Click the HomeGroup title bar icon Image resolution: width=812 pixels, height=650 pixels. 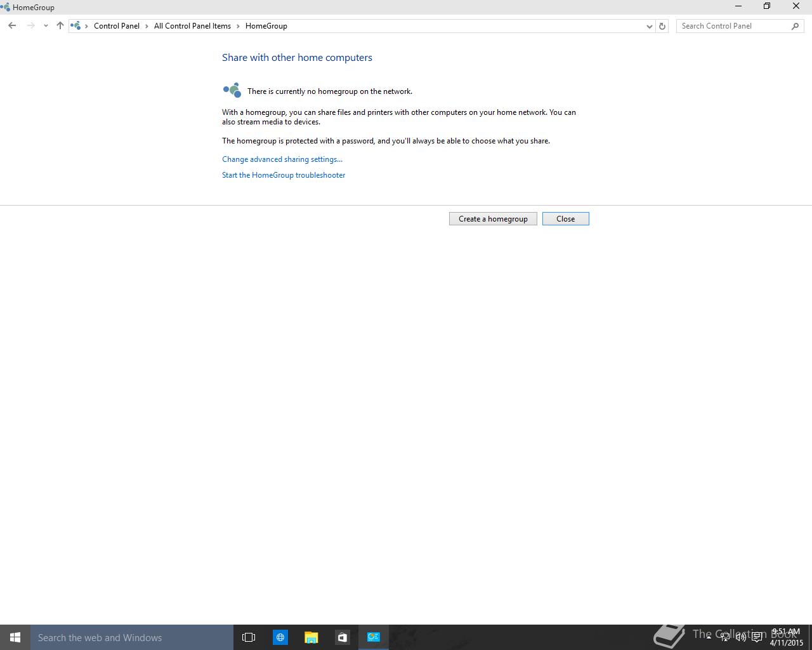5,7
